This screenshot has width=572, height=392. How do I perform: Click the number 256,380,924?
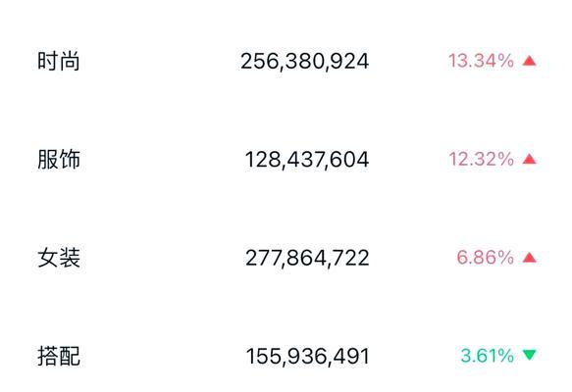(304, 61)
